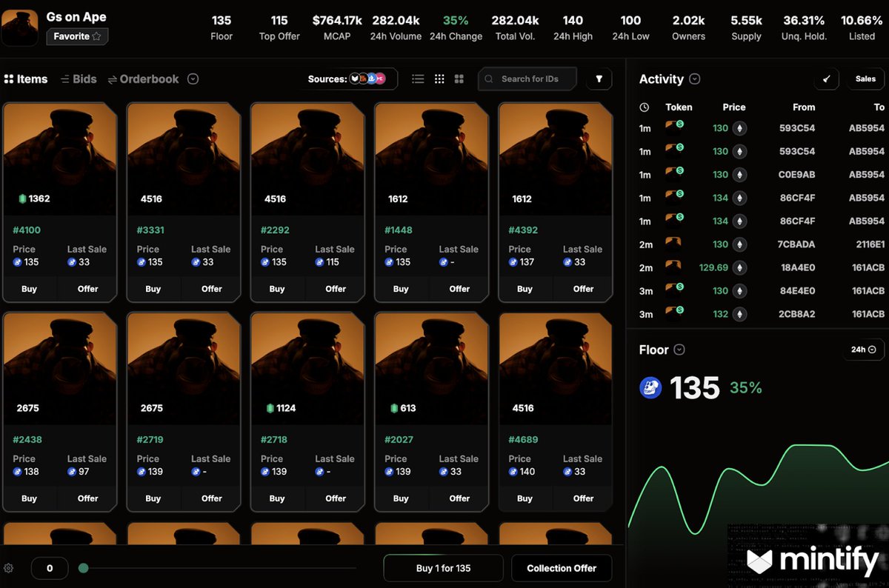
Task: Buy item #2438
Action: [x=30, y=498]
